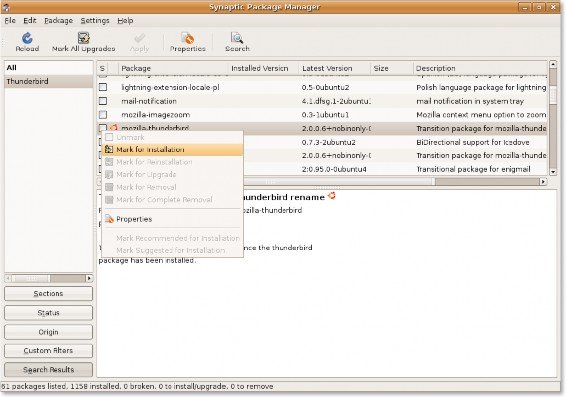
Task: Click the Ubuntu logo after the description title
Action: pos(331,196)
